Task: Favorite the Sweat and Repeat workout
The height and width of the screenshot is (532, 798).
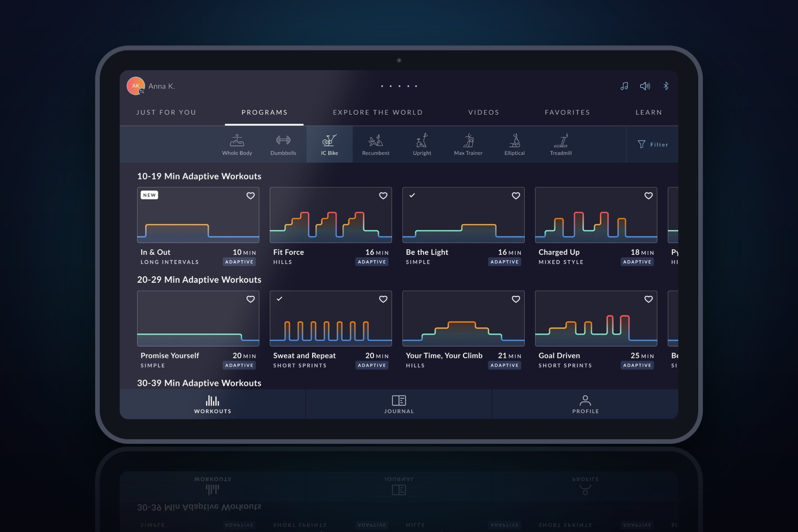Action: (x=383, y=299)
